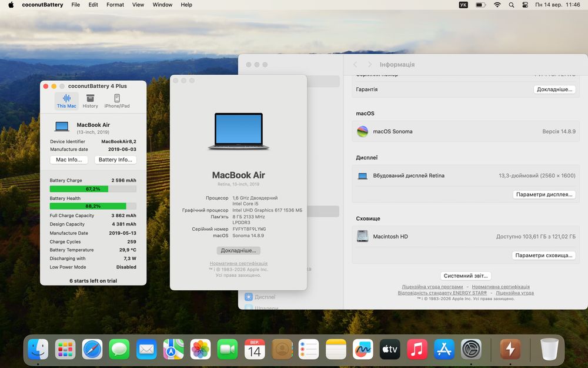The image size is (588, 368).
Task: Click forward arrow in Інформація header
Action: 370,65
